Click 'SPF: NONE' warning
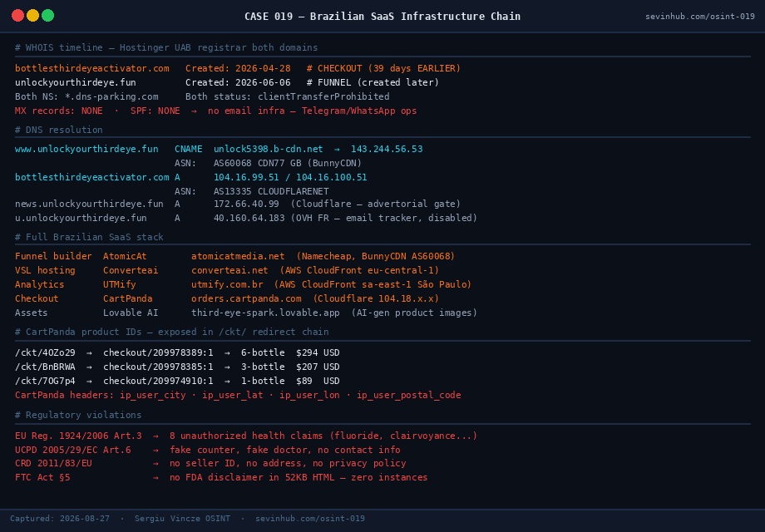 (x=155, y=111)
